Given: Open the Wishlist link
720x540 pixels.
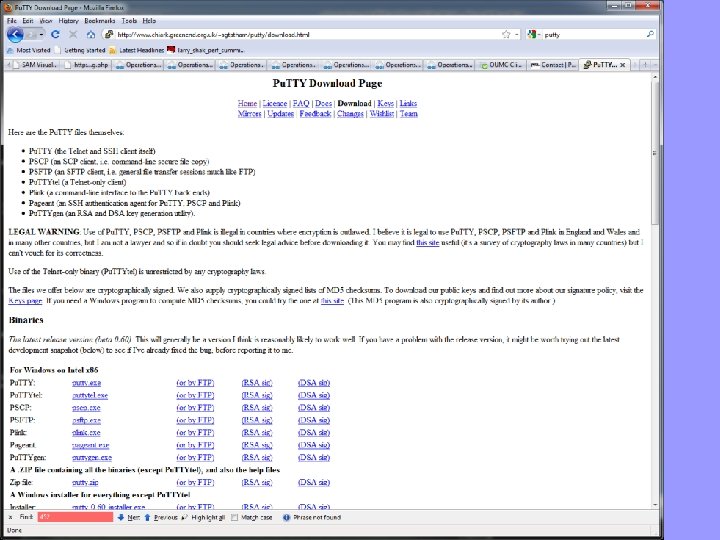Looking at the screenshot, I should coord(382,113).
